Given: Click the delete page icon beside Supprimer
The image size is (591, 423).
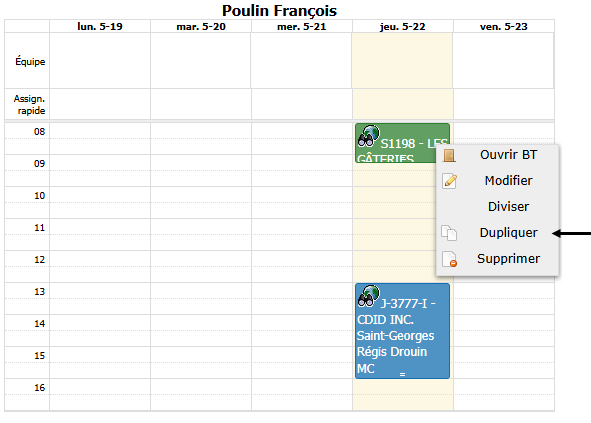Looking at the screenshot, I should pos(449,259).
